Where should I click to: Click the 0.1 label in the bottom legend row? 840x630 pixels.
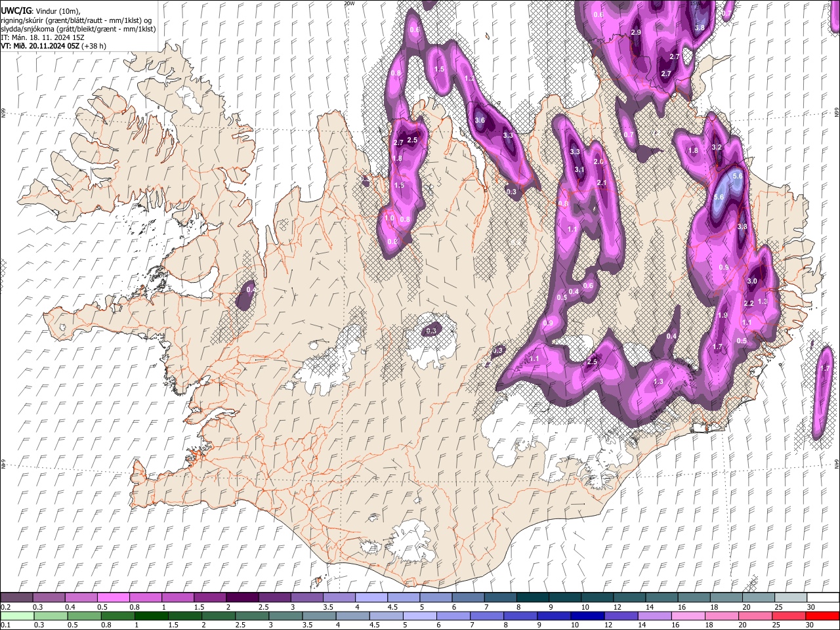click(6, 625)
